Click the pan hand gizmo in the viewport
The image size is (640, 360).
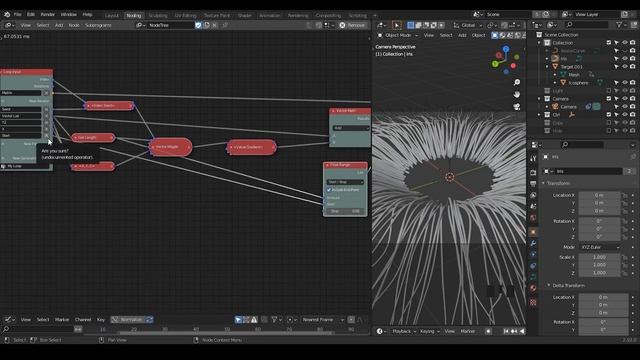point(517,94)
